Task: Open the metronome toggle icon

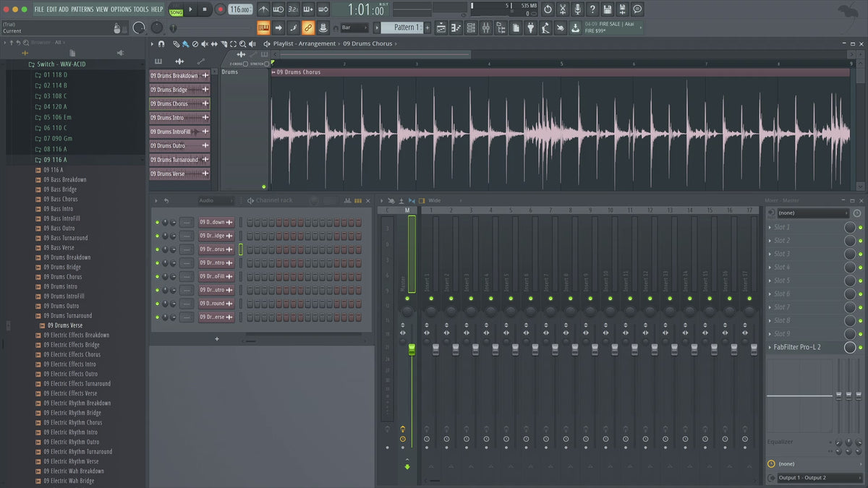Action: 263,9
